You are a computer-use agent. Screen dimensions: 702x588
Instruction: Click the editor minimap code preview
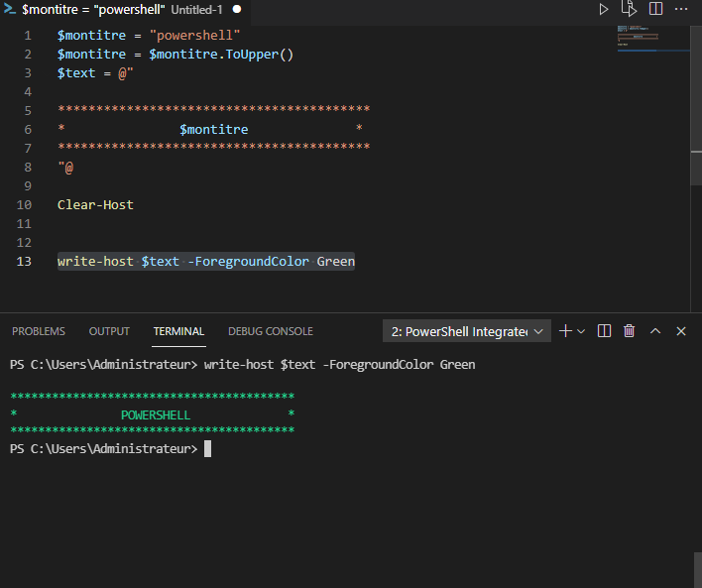click(638, 38)
